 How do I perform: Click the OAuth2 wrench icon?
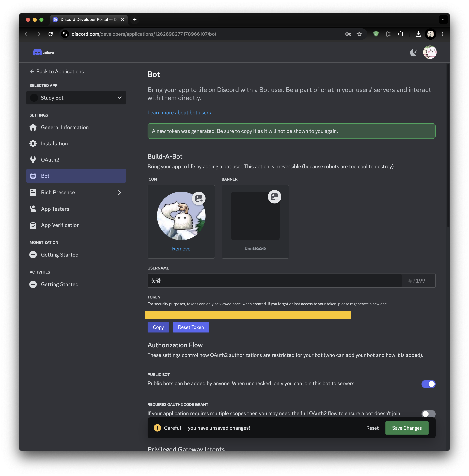coord(33,160)
